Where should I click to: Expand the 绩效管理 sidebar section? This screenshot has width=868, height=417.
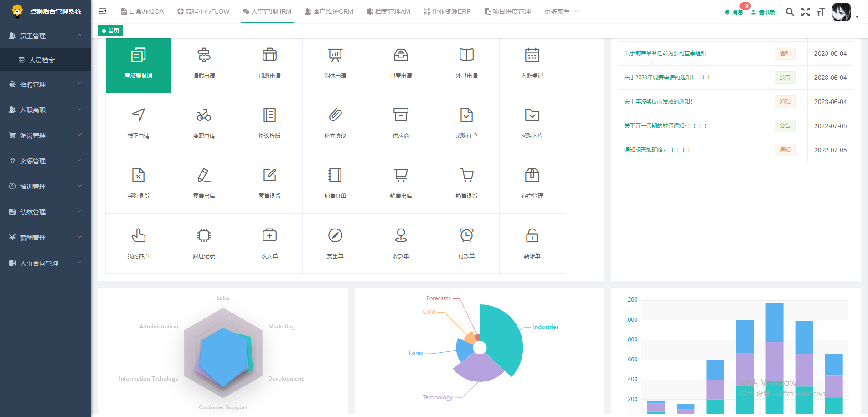[46, 212]
